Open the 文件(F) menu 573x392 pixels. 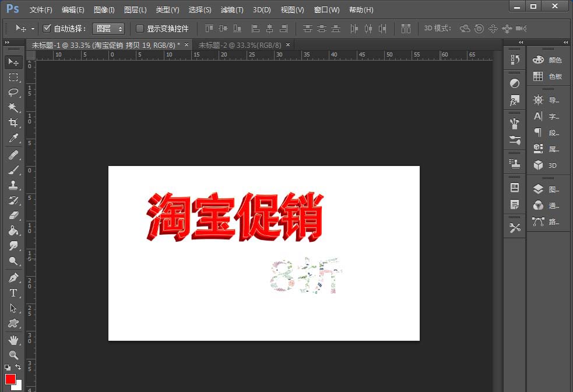(x=41, y=10)
